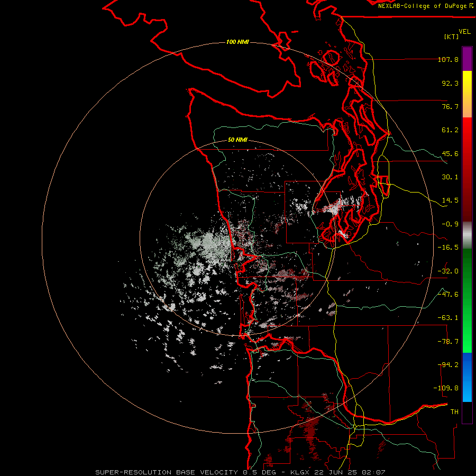Click the -16.5 velocity scale value
Screen dimensions: 476x476
(x=448, y=248)
